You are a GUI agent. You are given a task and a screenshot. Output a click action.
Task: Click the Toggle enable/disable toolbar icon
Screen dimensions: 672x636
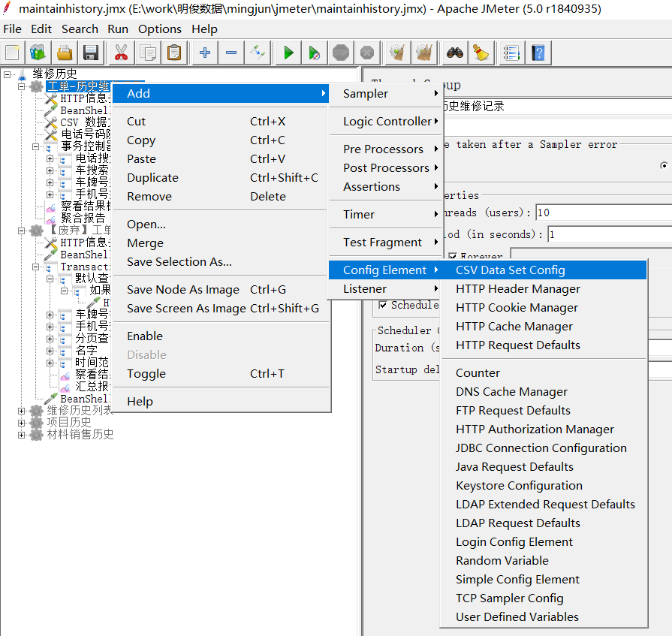pos(258,53)
